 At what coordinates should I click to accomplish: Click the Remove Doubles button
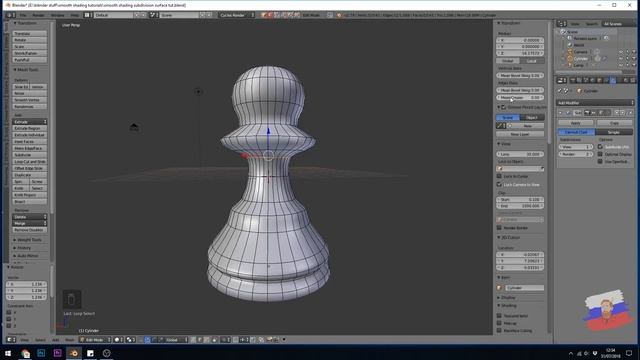[29, 230]
